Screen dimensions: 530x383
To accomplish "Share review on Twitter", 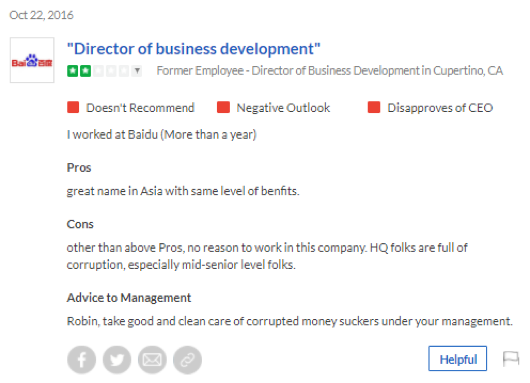I will click(x=117, y=360).
